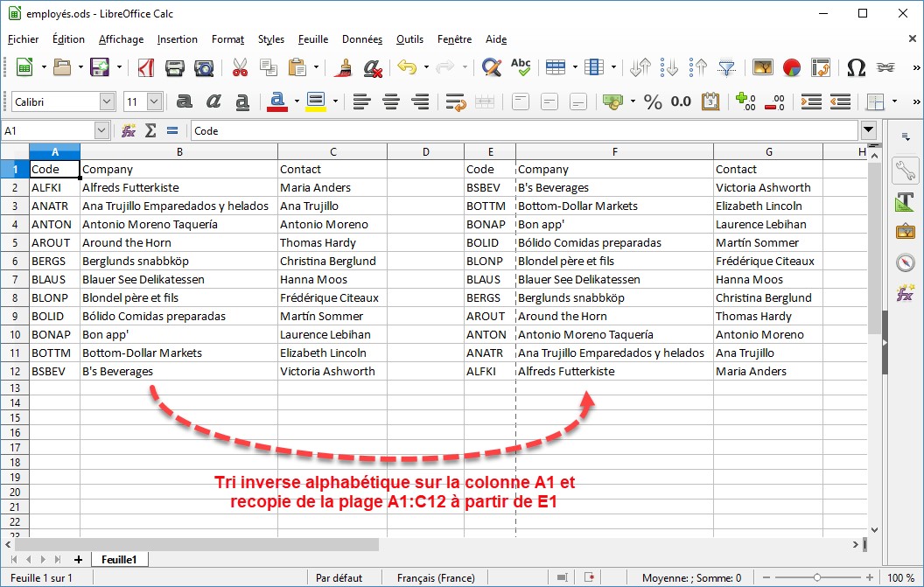This screenshot has height=587, width=924.
Task: Click the zoom slider in the status bar
Action: point(816,577)
